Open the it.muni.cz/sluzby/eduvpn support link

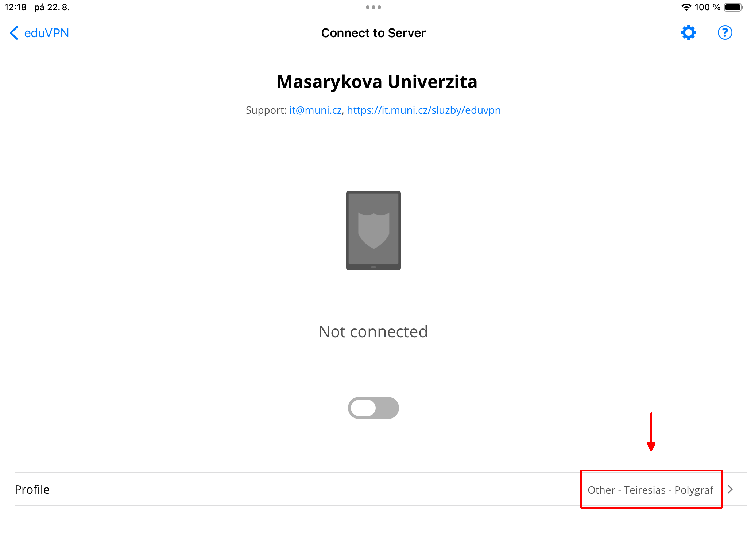tap(423, 110)
